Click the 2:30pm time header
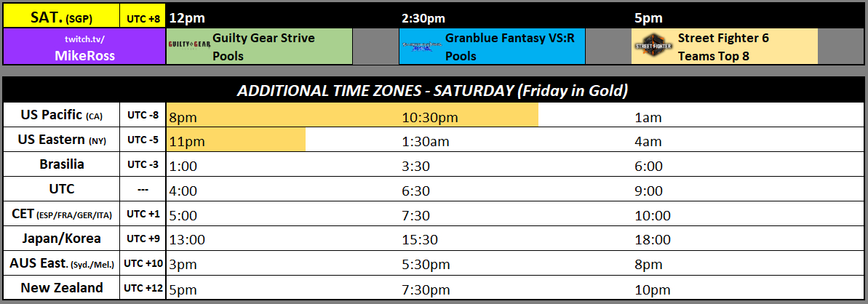Viewport: 868px width, 304px height. [x=423, y=17]
